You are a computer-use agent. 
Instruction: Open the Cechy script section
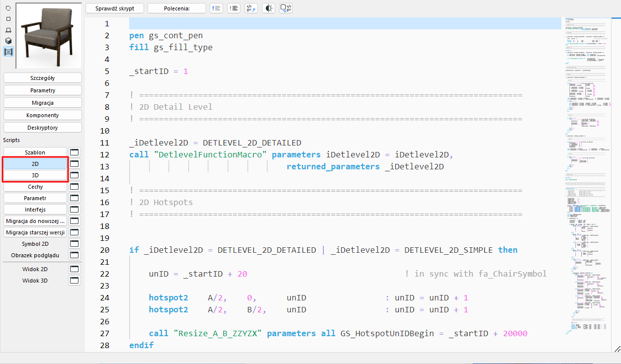[35, 186]
